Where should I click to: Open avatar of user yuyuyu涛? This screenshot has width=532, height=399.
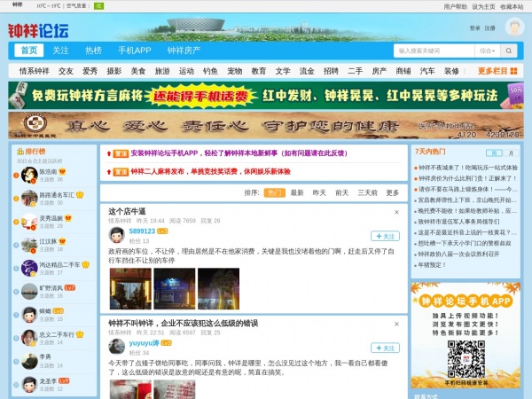click(x=115, y=345)
